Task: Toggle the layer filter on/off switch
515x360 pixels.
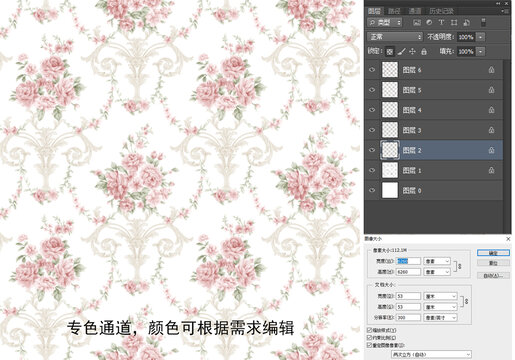Action: [x=483, y=23]
